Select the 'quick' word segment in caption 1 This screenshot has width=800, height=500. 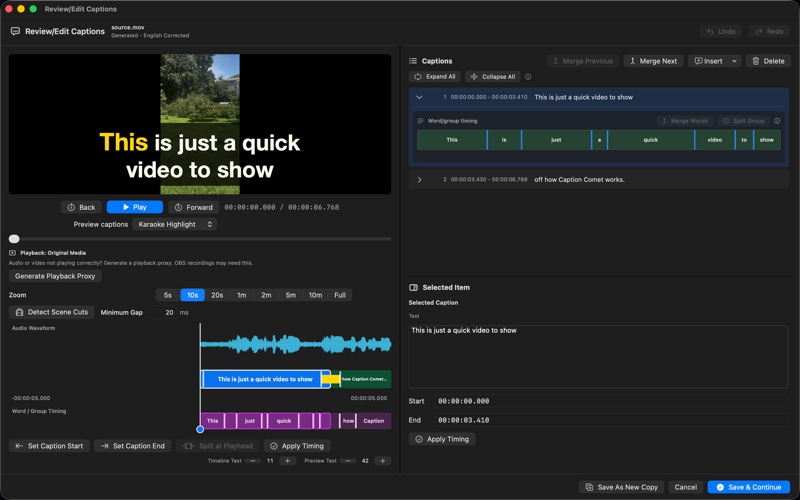point(651,140)
